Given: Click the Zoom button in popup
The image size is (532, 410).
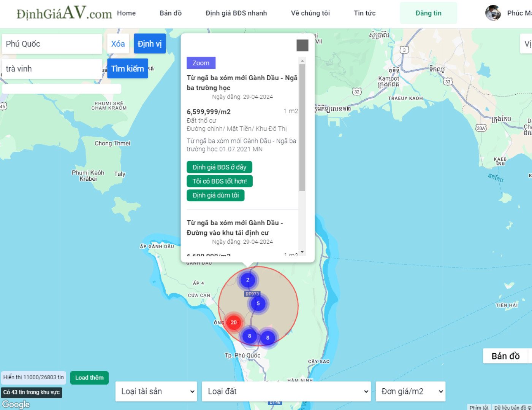Looking at the screenshot, I should (x=201, y=63).
